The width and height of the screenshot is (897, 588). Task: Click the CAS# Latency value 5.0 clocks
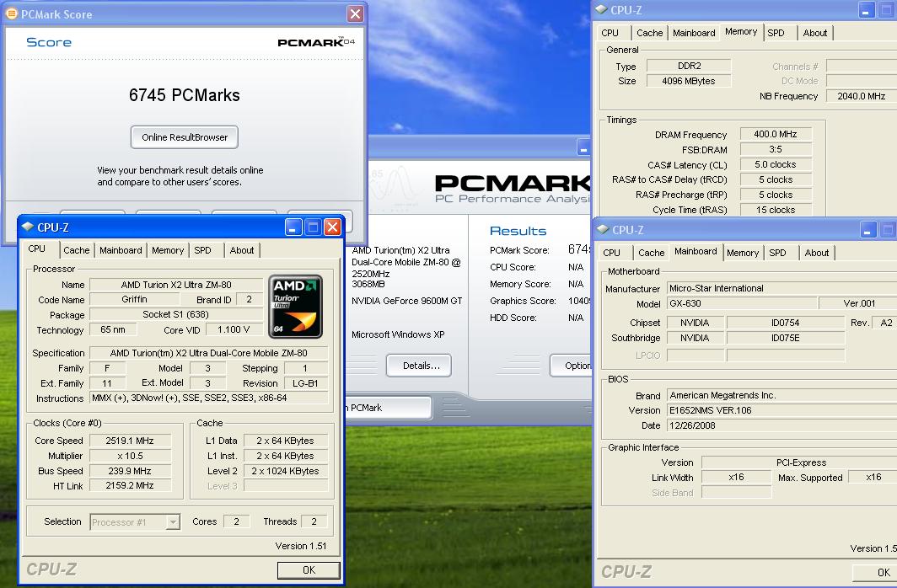776,164
